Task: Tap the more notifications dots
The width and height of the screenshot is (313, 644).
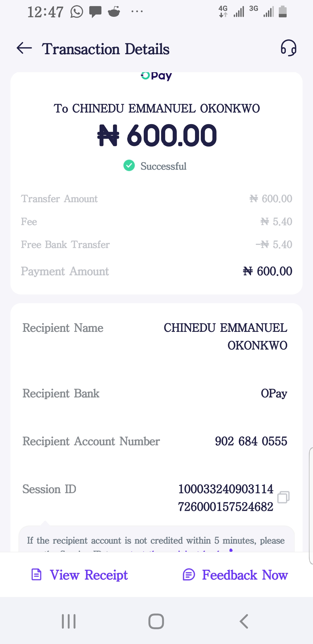Action: 137,12
